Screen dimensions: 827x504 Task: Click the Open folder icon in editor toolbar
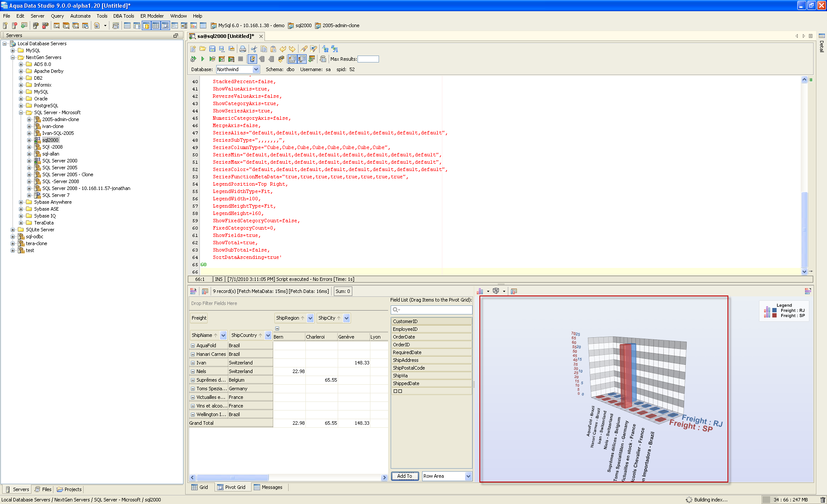point(202,49)
